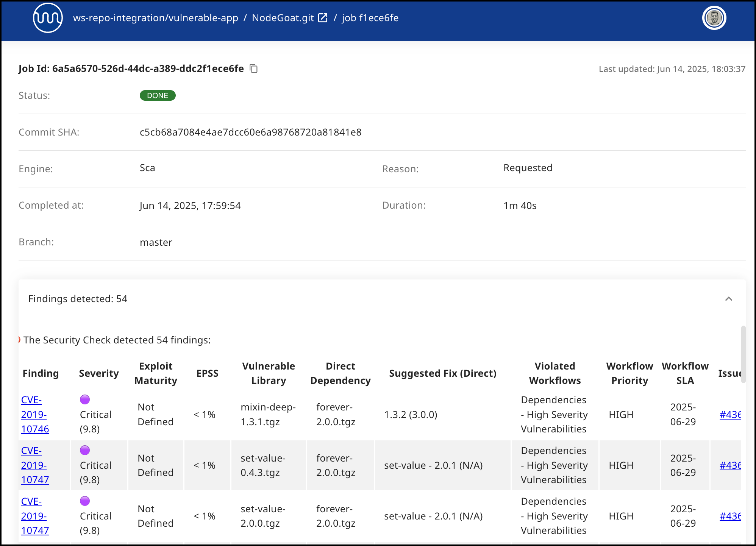Copy the Job Id to clipboard
This screenshot has height=546, width=756.
254,69
